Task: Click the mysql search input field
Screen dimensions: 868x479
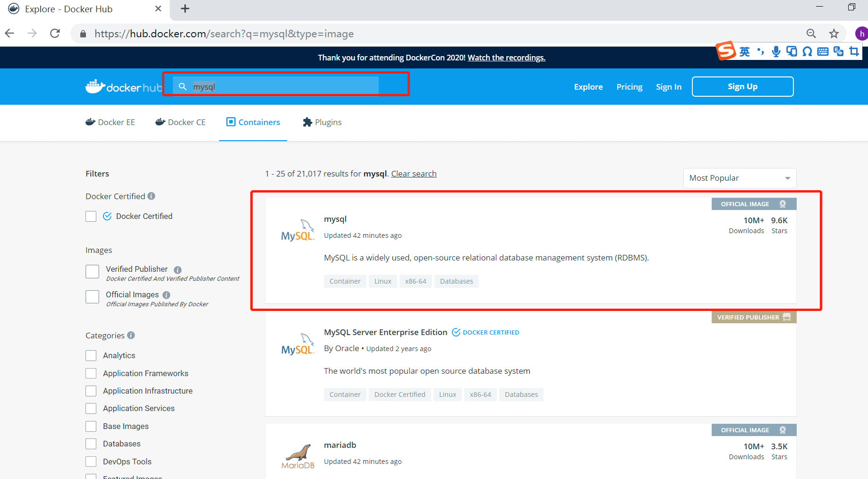Action: [276, 86]
